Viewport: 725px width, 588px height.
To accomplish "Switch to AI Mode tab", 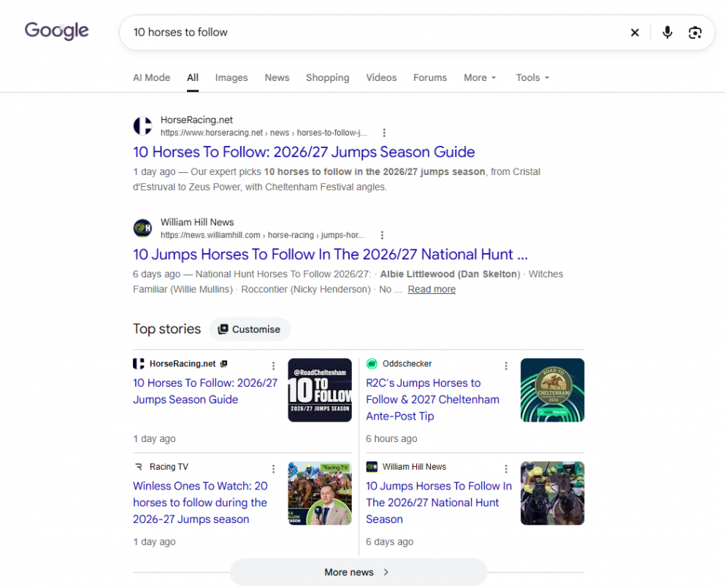I will (x=152, y=77).
